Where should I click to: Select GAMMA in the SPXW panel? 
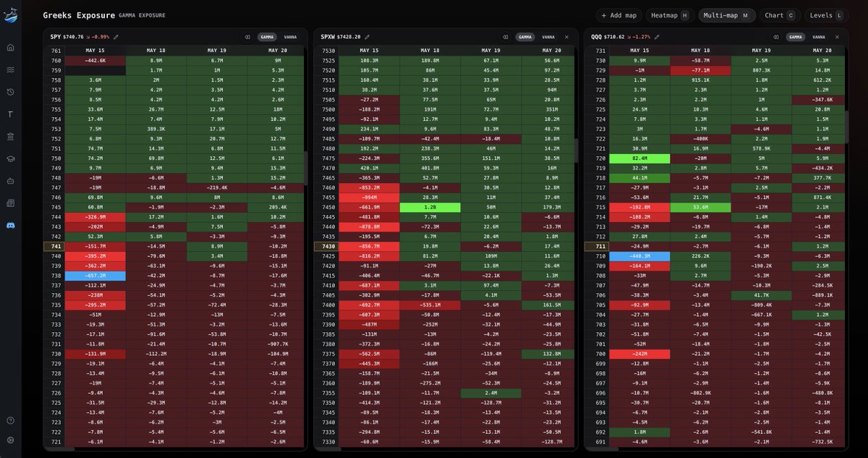coord(525,37)
